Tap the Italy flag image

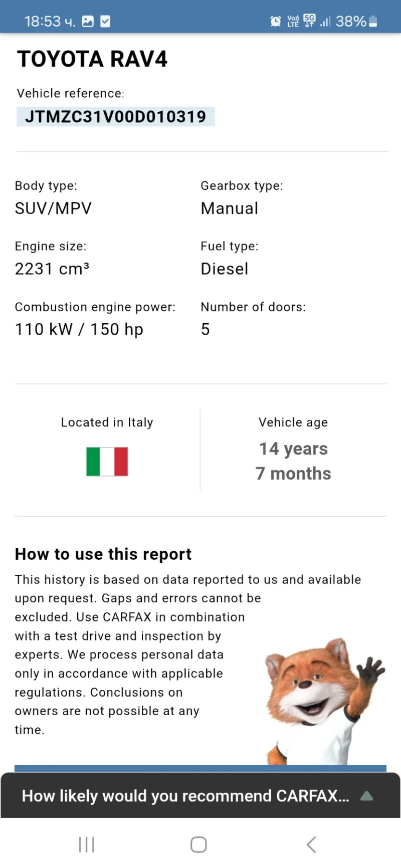point(107,461)
